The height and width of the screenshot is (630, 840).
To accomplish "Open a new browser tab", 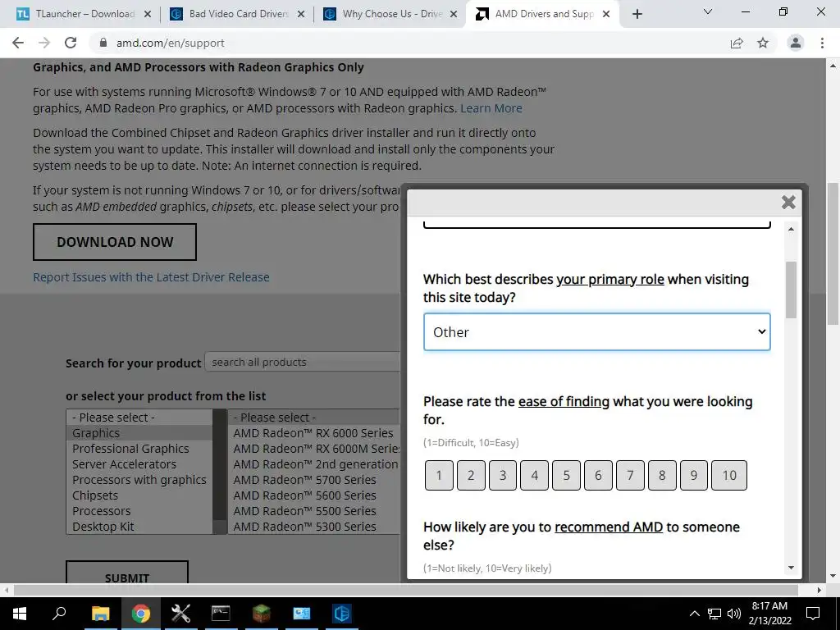I will 637,14.
